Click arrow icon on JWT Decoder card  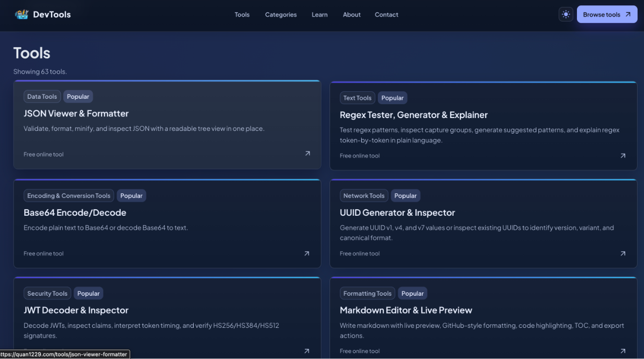coord(307,351)
